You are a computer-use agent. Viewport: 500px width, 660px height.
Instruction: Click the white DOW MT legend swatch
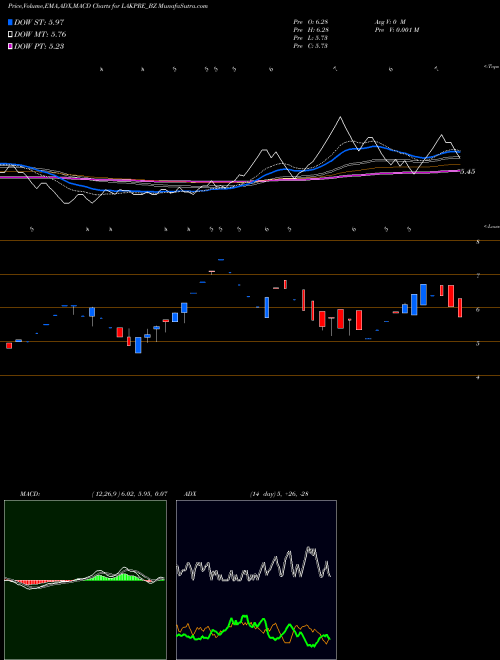tap(10, 35)
